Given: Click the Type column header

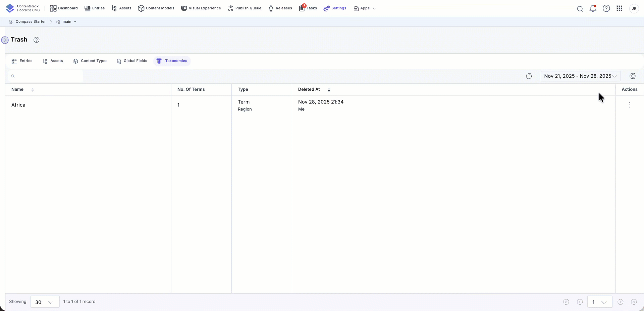Looking at the screenshot, I should click(243, 89).
